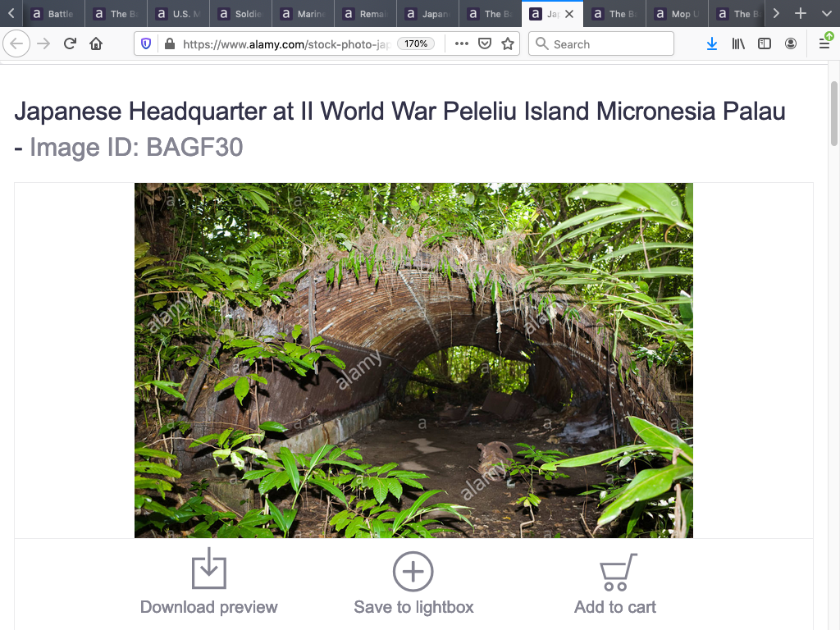The height and width of the screenshot is (630, 840).
Task: Open the Firefox downloads panel
Action: [711, 44]
